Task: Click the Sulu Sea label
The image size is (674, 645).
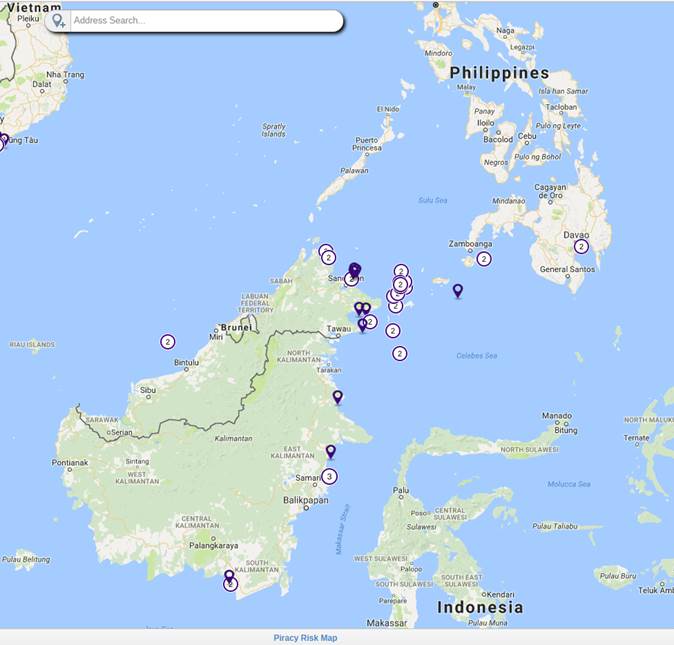Action: 432,200
